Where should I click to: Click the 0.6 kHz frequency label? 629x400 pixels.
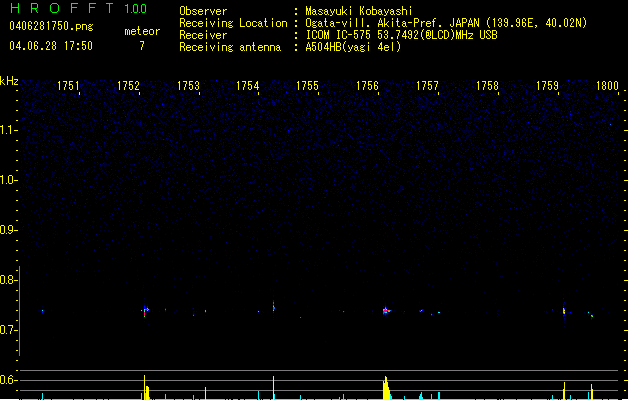tap(8, 380)
